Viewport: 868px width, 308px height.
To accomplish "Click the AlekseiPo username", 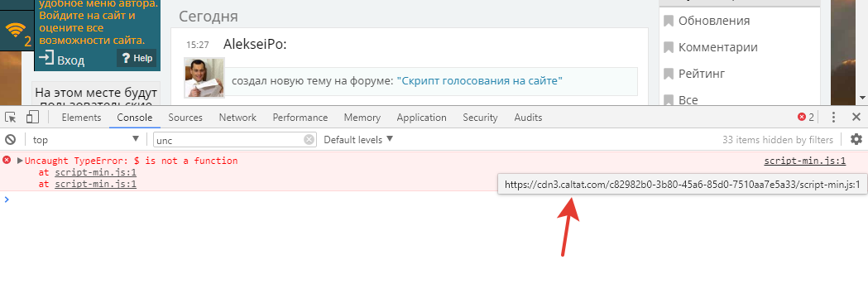I will point(255,45).
